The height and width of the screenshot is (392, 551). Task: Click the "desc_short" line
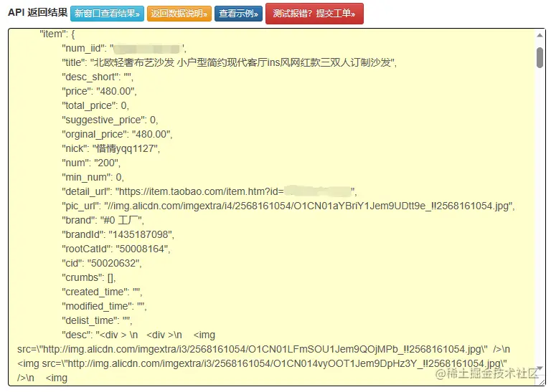coord(98,77)
